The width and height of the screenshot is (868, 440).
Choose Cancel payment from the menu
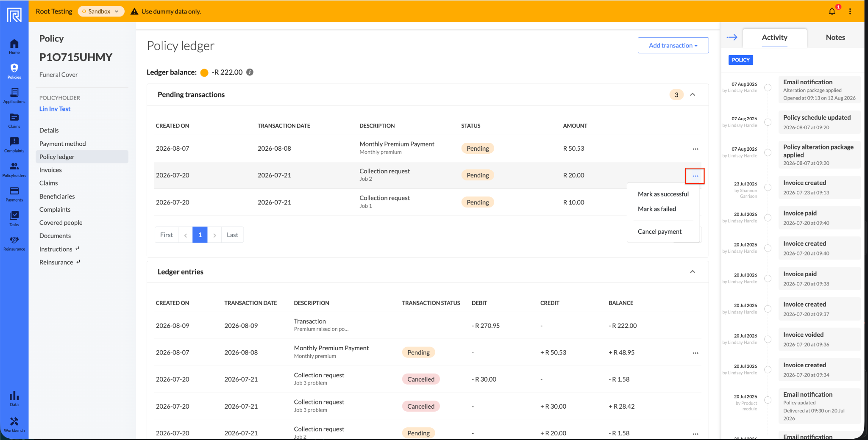pyautogui.click(x=659, y=231)
